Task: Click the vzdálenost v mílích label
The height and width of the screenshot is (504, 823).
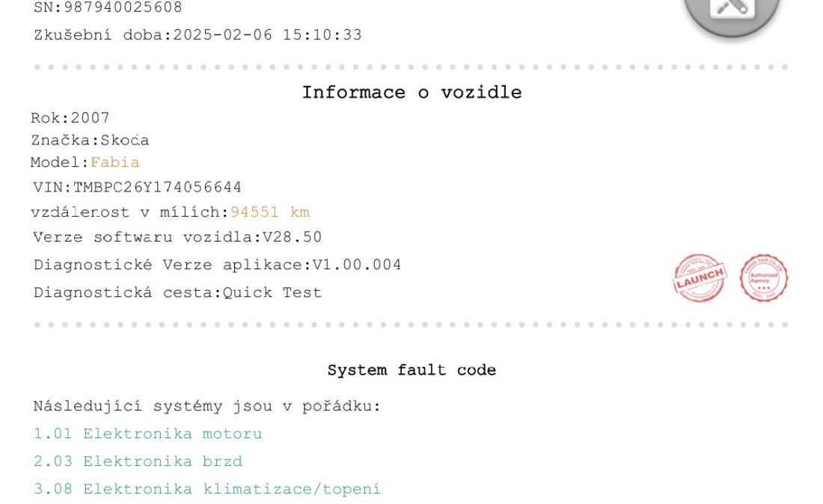Action: pos(129,212)
